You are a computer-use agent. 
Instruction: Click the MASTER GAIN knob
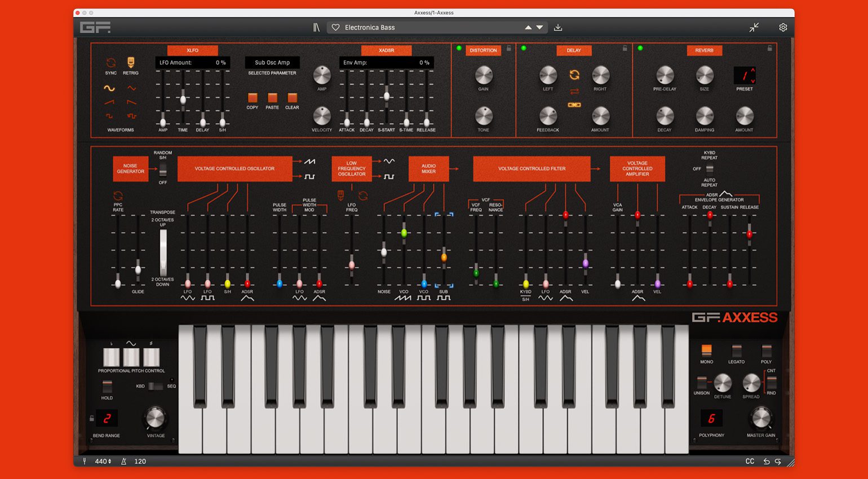(x=761, y=419)
